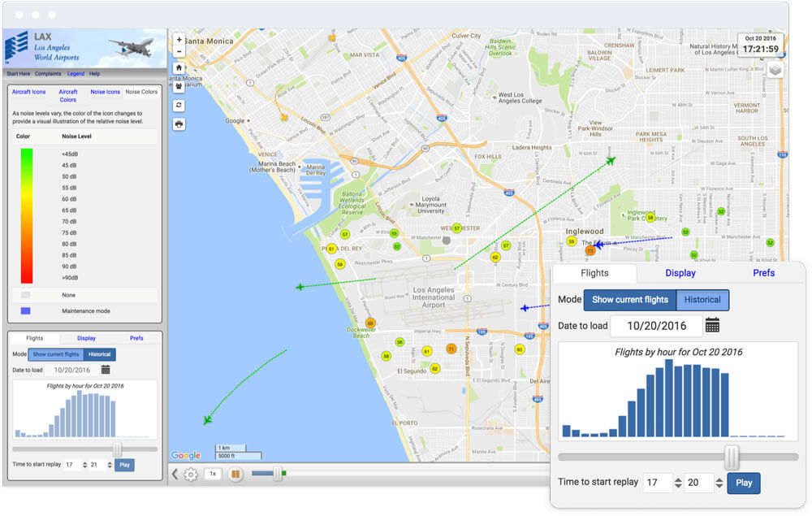Screen dimensions: 812x516
Task: Click the sidebar Date to load field
Action: tap(72, 370)
